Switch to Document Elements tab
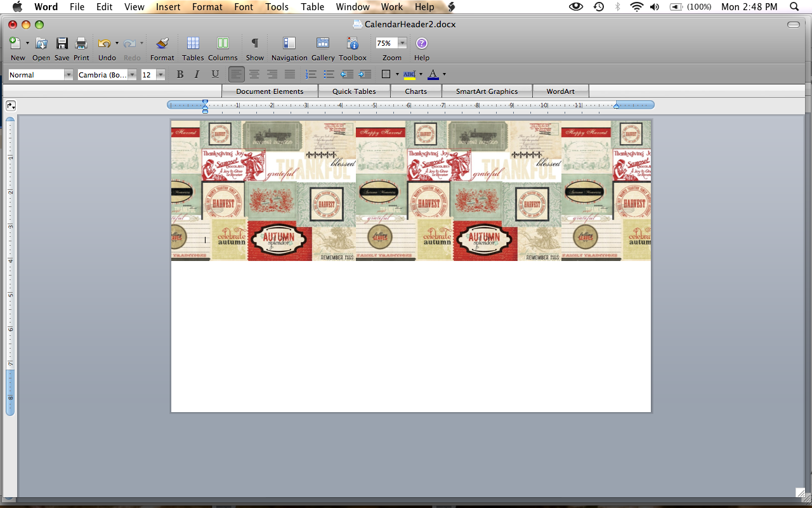The image size is (812, 508). 270,91
